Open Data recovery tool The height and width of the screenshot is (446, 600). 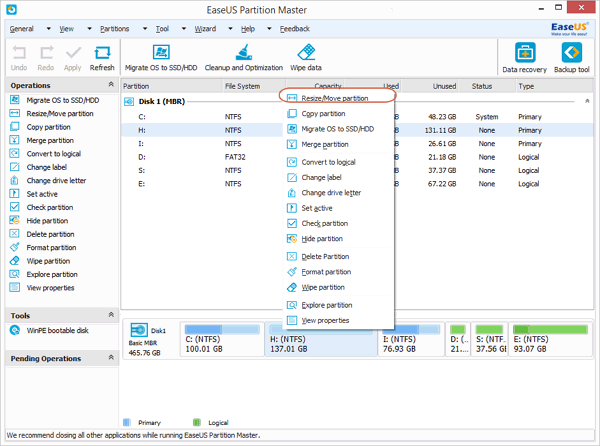coord(525,58)
